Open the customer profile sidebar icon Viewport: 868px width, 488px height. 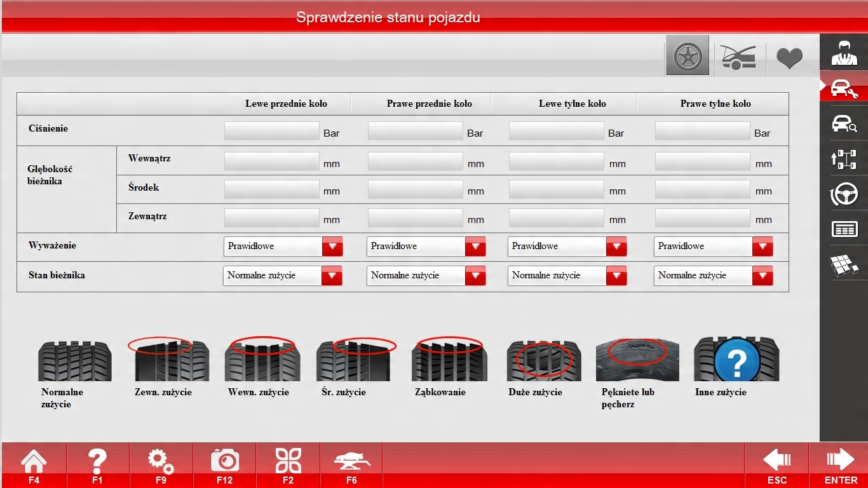[x=844, y=53]
